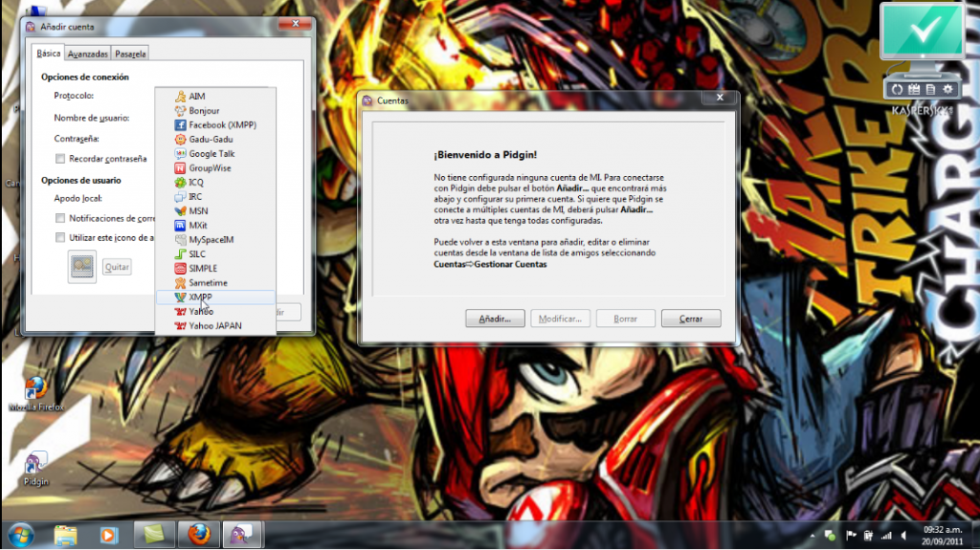Click the MySpaceIM icon
The image size is (980, 550).
180,240
